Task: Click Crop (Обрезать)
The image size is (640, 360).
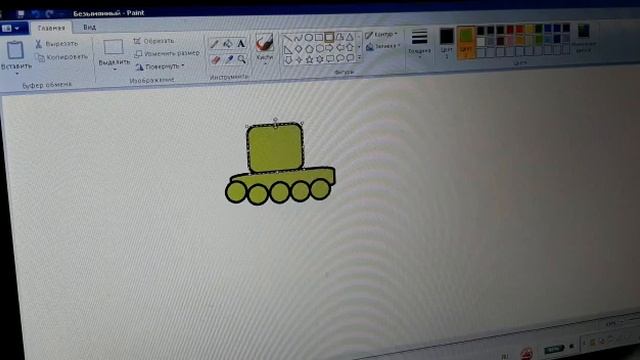Action: (x=154, y=41)
